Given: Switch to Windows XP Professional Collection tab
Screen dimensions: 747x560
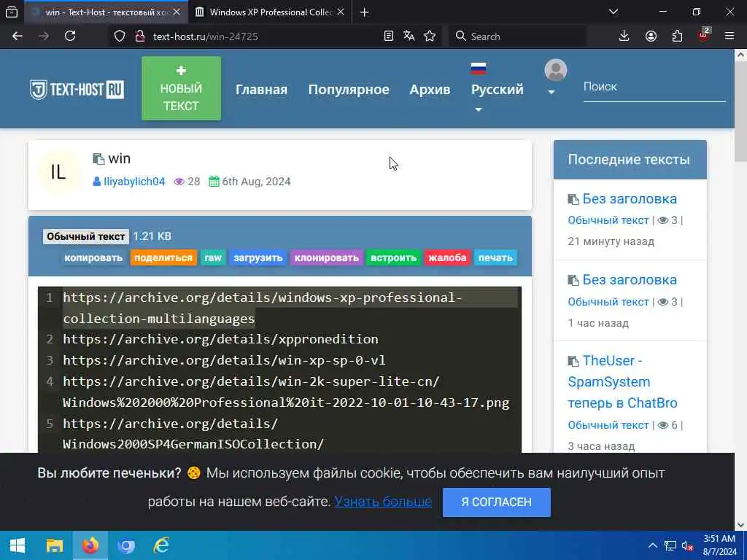Looking at the screenshot, I should click(271, 12).
